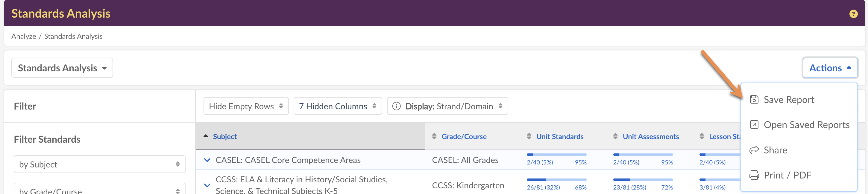Go to Analyze breadcrumb link
868x194 pixels.
click(24, 36)
